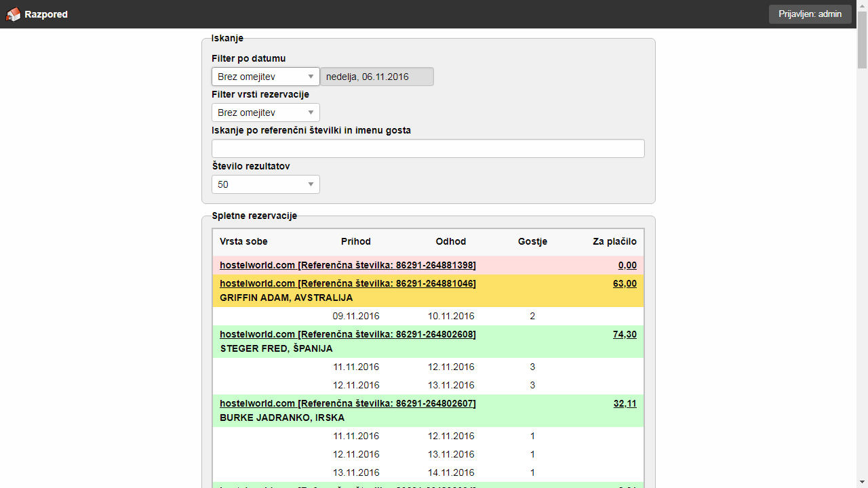Click the 74,30 payment amount link
868x488 pixels.
(625, 334)
